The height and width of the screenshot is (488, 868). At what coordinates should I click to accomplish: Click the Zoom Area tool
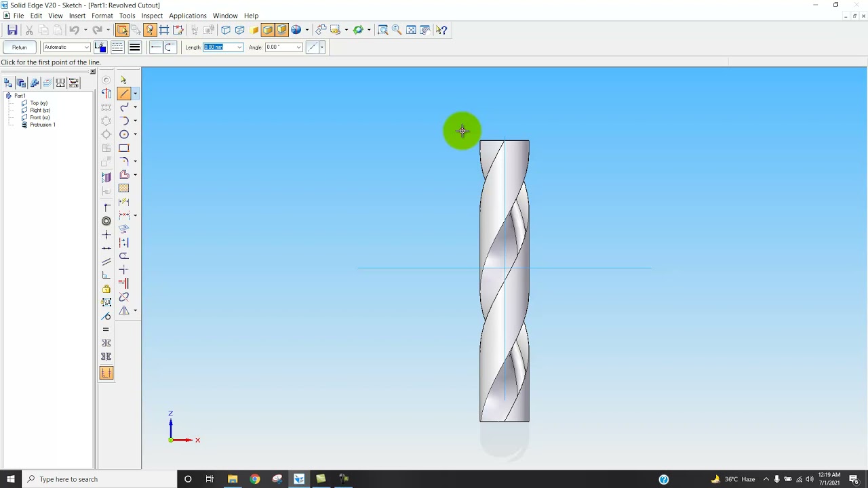(x=383, y=30)
